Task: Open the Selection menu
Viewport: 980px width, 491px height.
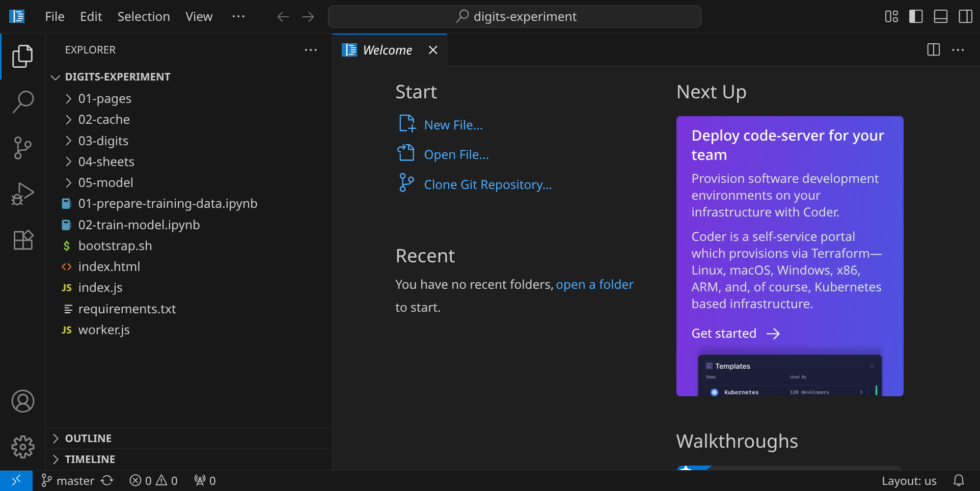Action: point(144,17)
